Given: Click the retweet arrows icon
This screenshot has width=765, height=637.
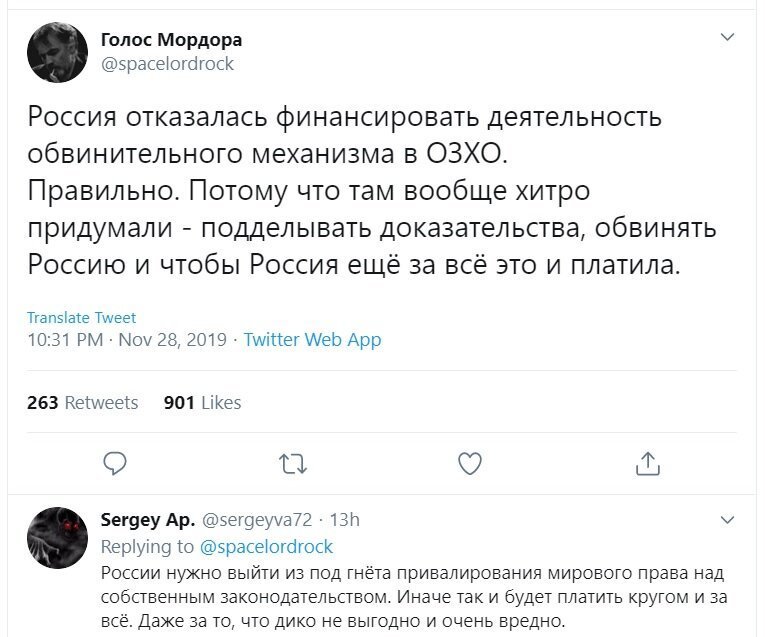Looking at the screenshot, I should 293,464.
